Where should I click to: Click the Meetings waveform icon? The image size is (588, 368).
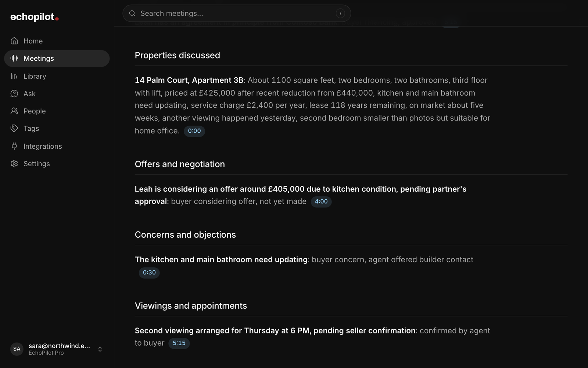(x=14, y=58)
